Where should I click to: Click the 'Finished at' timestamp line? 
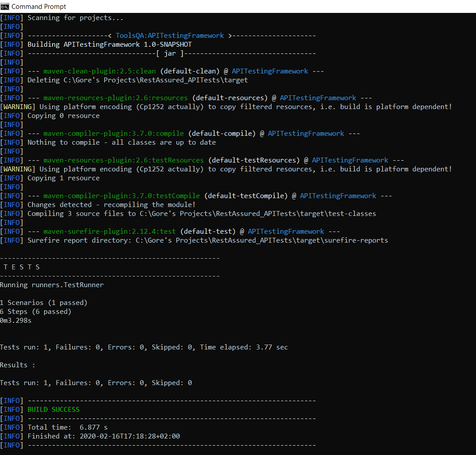[104, 436]
